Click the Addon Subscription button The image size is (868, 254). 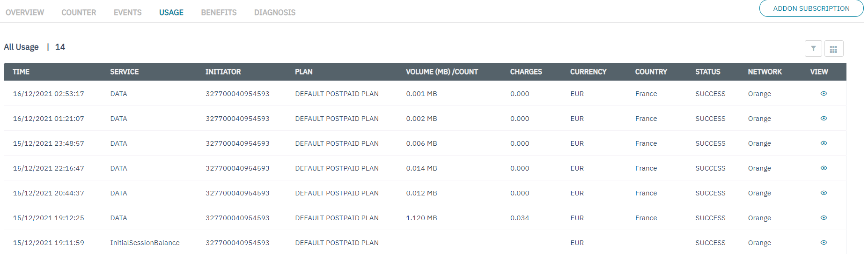[x=811, y=8]
